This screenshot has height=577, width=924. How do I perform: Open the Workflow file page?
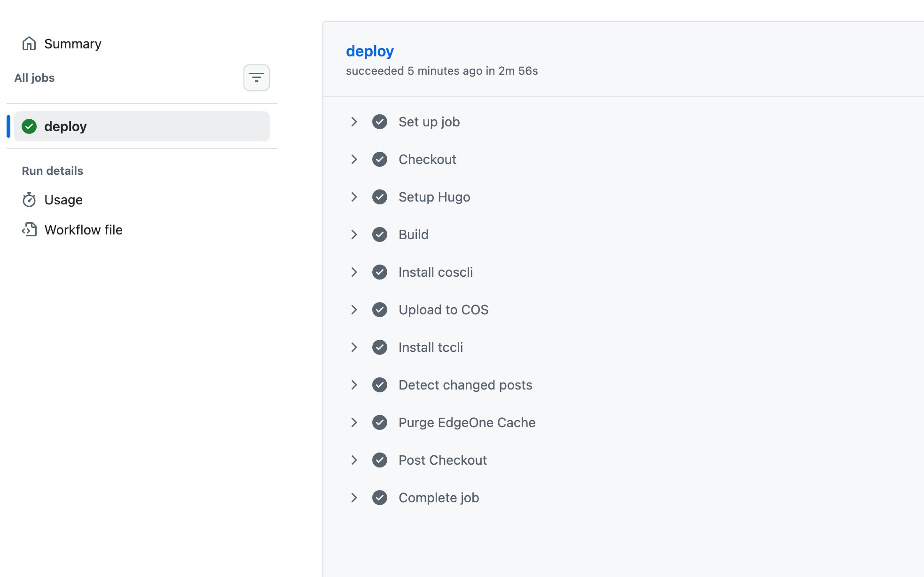click(83, 230)
